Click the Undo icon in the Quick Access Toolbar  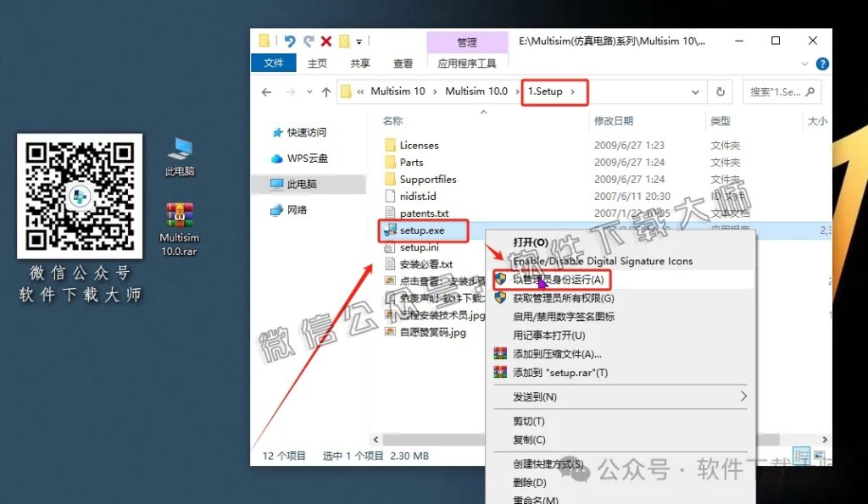tap(291, 40)
